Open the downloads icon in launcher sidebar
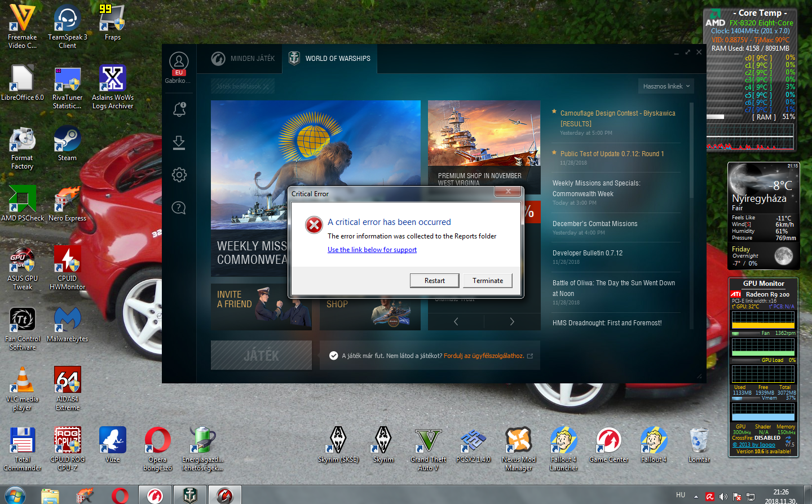812x504 pixels. [179, 142]
